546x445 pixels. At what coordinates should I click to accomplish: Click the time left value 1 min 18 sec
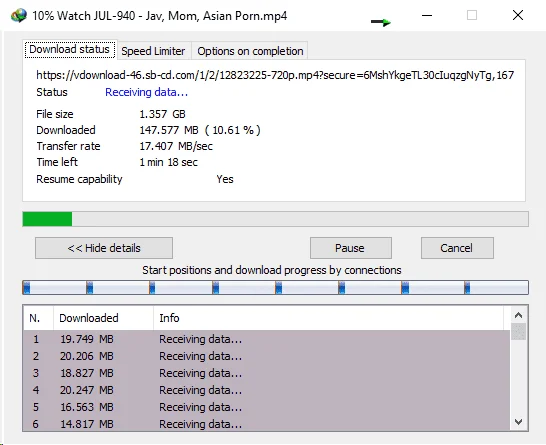point(169,162)
